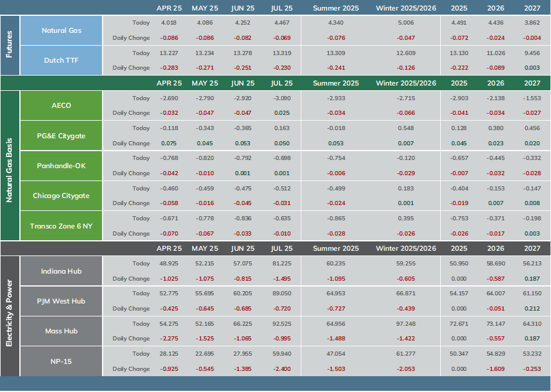Select the Transco Zone 6 NY label
Viewport: 551px width, 392px height.
[61, 226]
